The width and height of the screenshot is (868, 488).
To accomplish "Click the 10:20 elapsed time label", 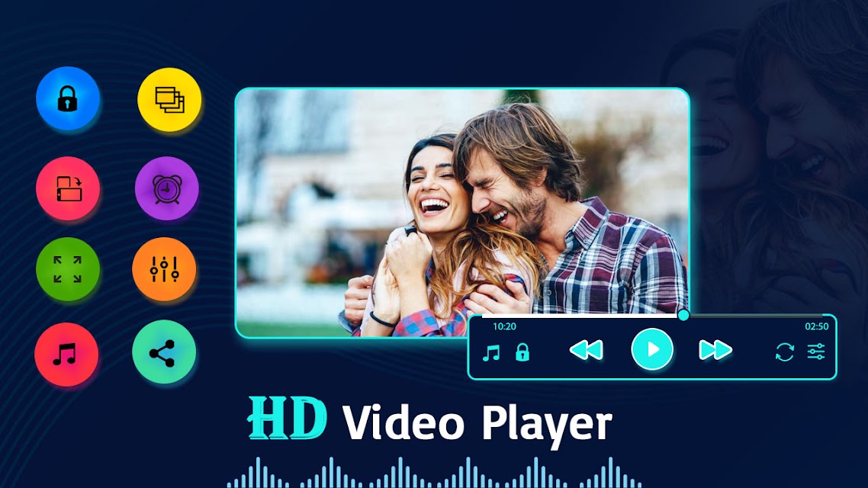I will click(504, 326).
